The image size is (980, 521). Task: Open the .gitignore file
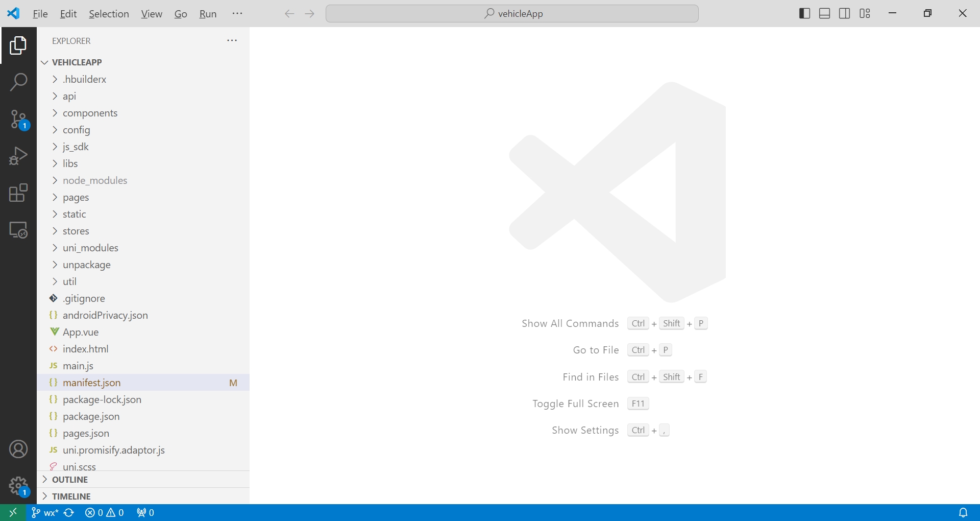coord(143,298)
